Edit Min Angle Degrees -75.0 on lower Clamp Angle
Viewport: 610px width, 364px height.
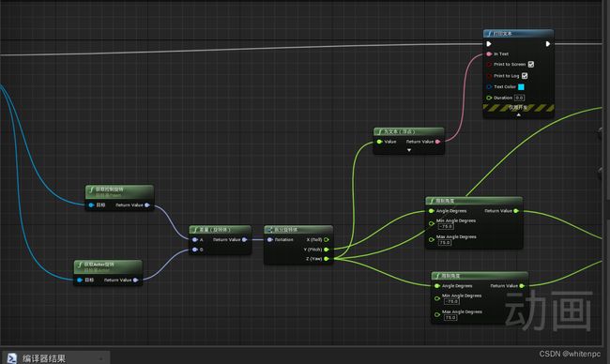451,301
